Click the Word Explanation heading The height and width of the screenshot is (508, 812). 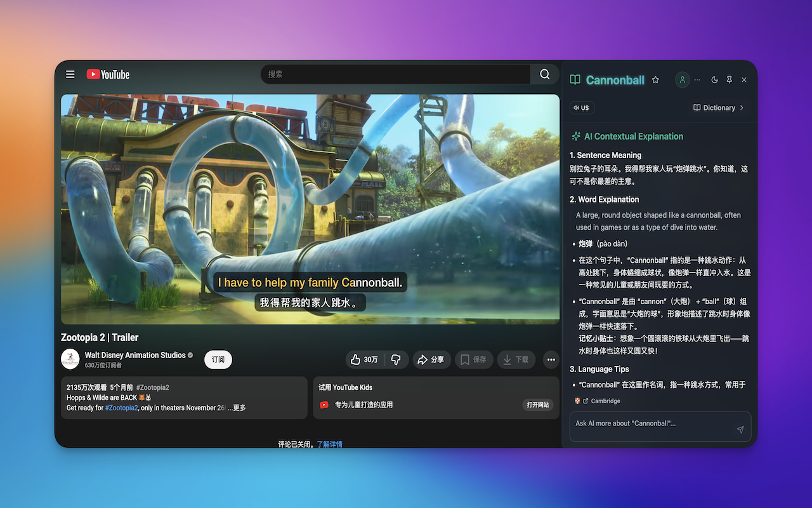604,199
